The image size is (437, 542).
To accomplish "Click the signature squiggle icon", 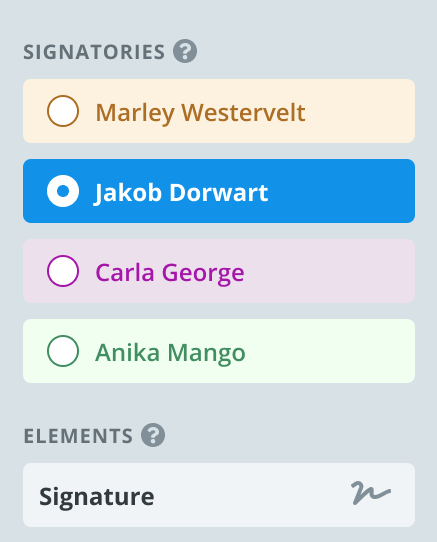I will click(371, 493).
